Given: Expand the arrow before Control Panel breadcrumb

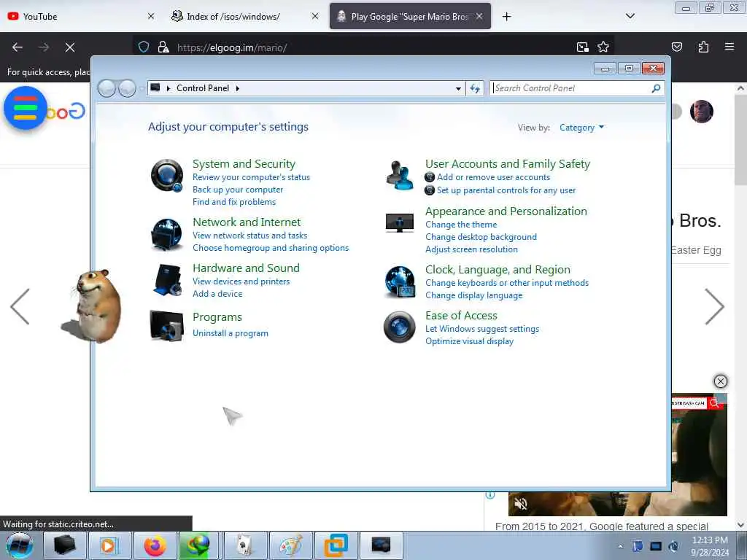Looking at the screenshot, I should [x=169, y=88].
